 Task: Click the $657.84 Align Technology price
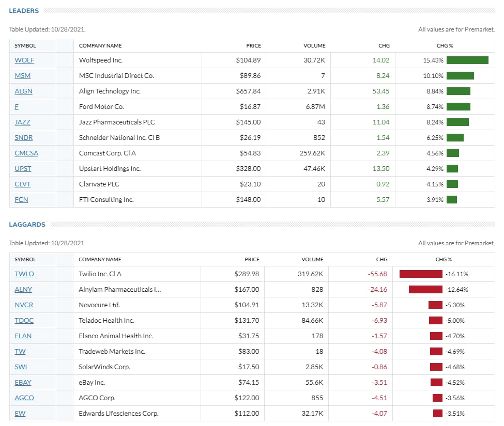248,91
